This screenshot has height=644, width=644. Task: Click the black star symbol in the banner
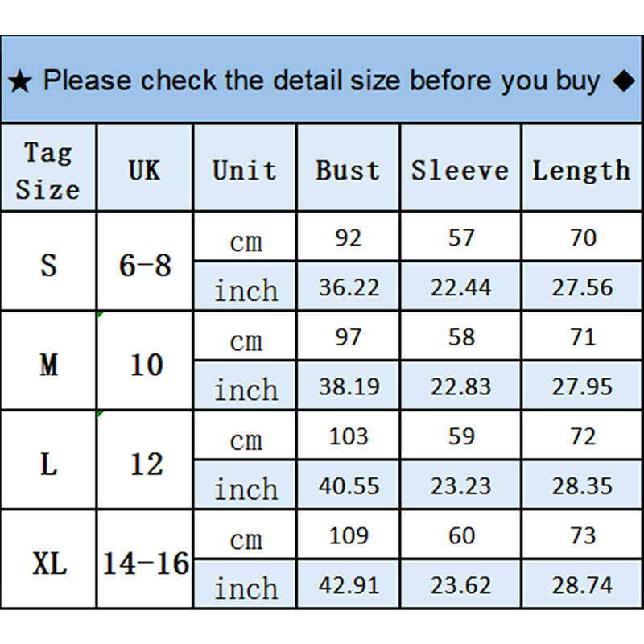pos(19,82)
